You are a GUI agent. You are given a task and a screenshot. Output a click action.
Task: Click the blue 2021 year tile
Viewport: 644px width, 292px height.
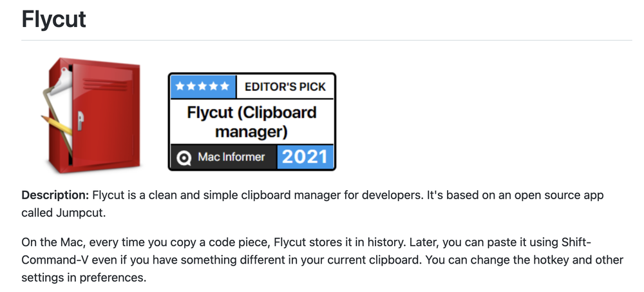click(305, 157)
